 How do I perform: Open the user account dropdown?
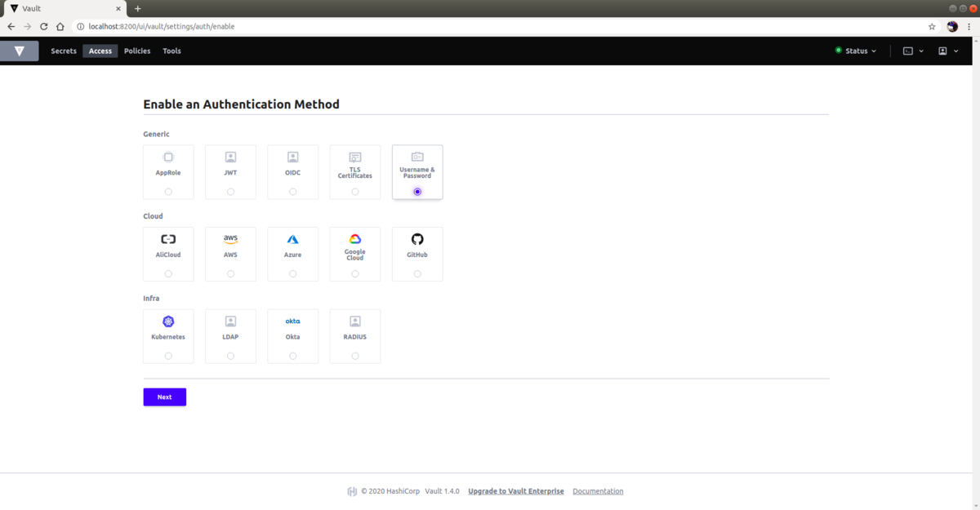pos(947,51)
